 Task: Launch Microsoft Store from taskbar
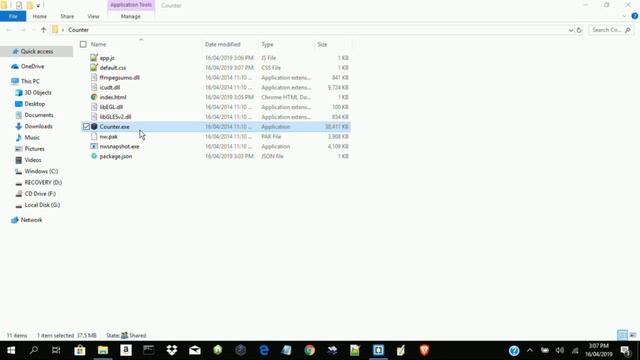coord(80,350)
